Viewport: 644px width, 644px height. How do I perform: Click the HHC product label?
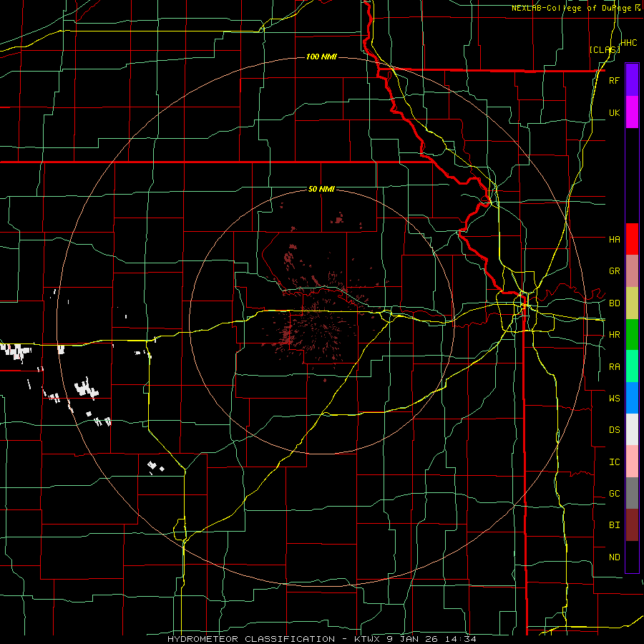(629, 43)
